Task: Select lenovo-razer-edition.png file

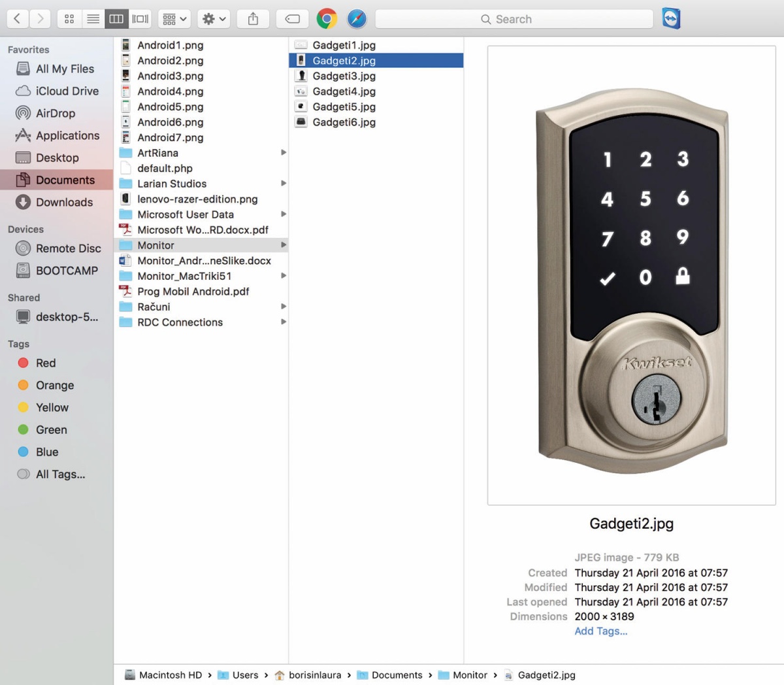Action: click(201, 199)
